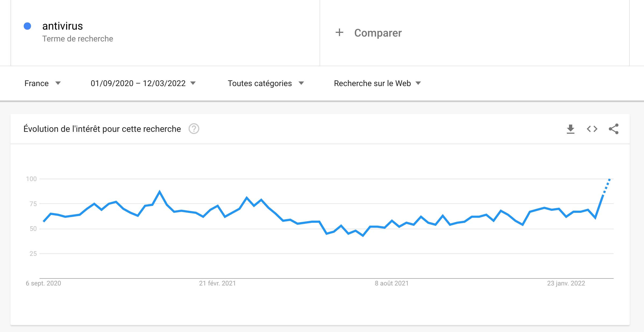644x332 pixels.
Task: Click the chart title Évolution de l'intérêt
Action: (102, 129)
